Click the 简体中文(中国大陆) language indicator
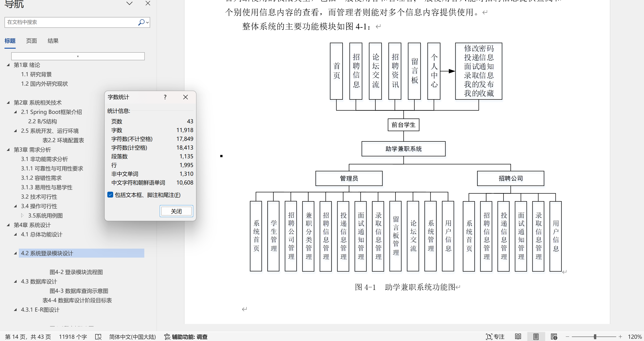 point(132,337)
